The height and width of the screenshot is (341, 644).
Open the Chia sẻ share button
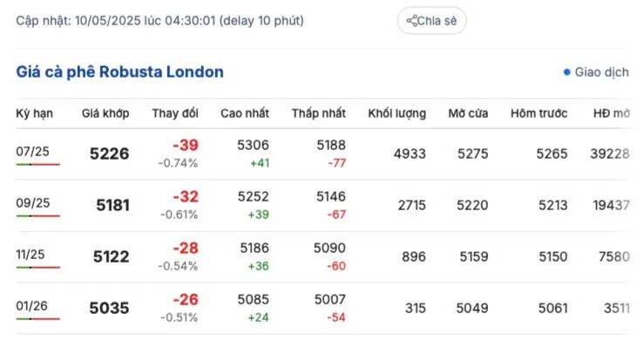click(x=431, y=21)
